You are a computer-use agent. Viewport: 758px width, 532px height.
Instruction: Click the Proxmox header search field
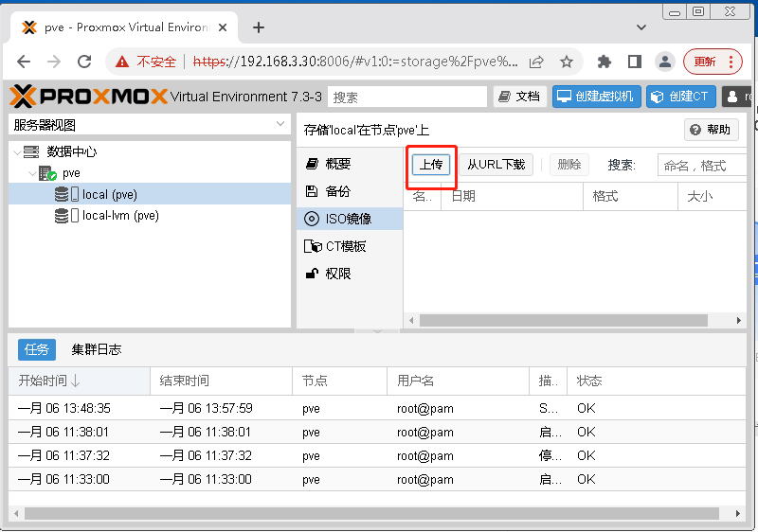click(x=407, y=98)
